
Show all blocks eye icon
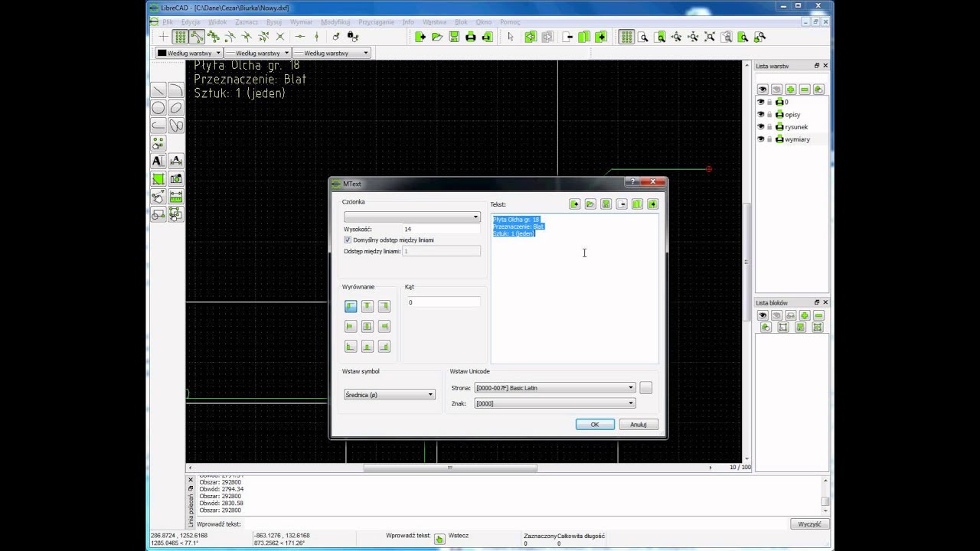point(763,315)
